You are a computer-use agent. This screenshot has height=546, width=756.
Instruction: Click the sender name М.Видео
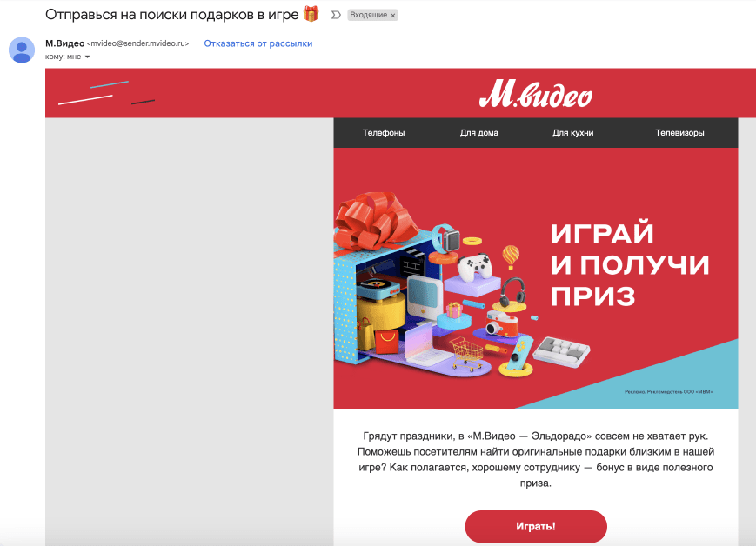pos(64,43)
